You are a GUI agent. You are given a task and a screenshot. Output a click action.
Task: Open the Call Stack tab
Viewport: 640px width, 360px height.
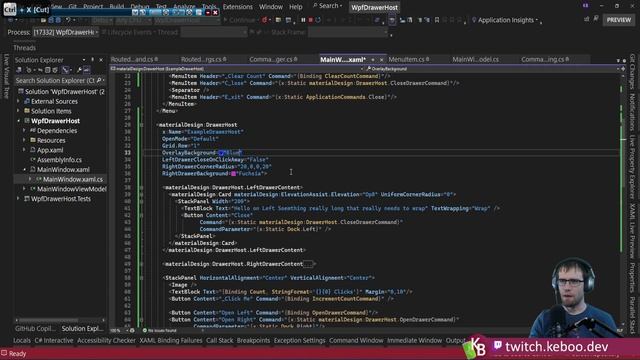click(220, 340)
